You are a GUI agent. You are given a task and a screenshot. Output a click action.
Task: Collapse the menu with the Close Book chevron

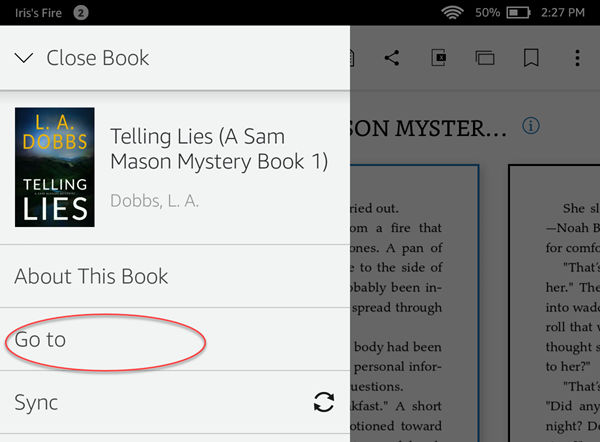coord(25,58)
